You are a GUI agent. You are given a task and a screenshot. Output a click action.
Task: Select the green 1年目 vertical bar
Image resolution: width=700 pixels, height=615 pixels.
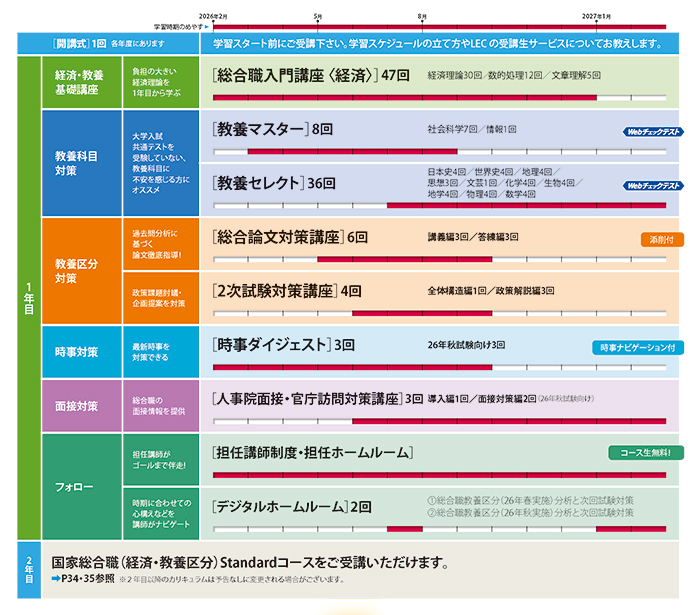pyautogui.click(x=29, y=297)
